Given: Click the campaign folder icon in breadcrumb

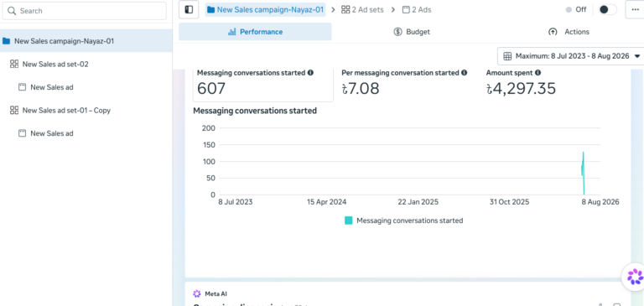Looking at the screenshot, I should coord(211,9).
